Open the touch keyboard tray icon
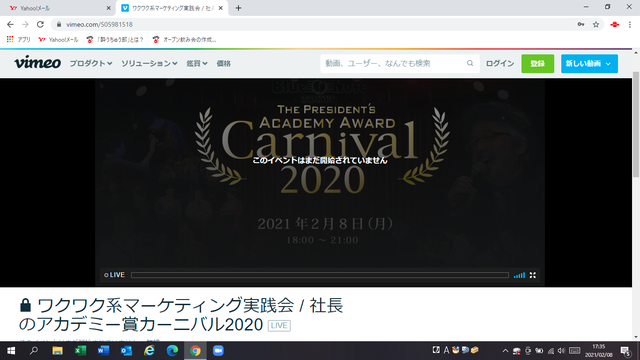Image resolution: width=640 pixels, height=360 pixels. tap(575, 351)
